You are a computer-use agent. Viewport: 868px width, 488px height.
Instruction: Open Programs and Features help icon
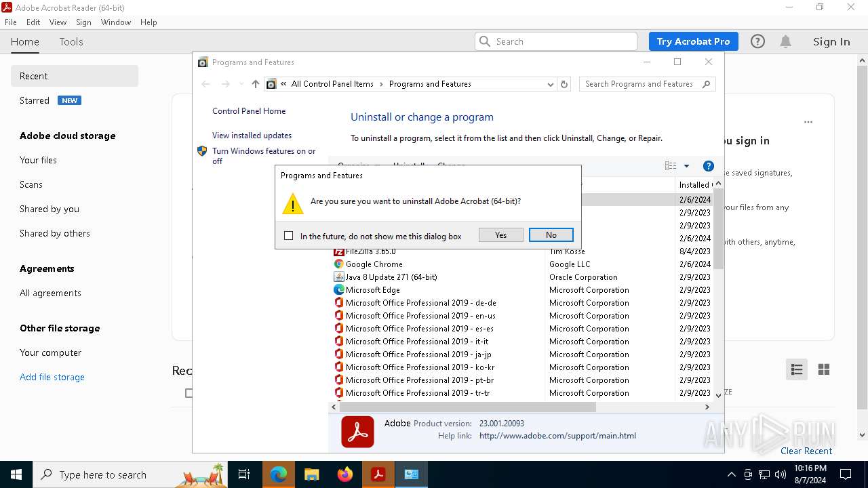(708, 166)
